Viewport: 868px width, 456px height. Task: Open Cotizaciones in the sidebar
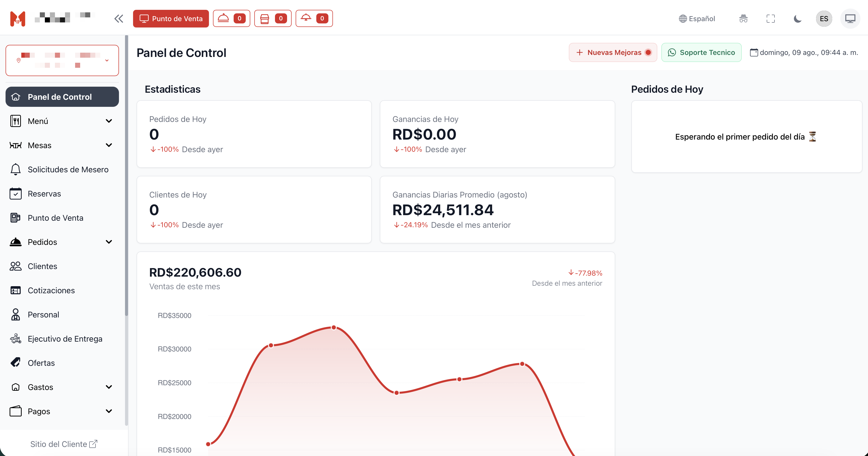[62, 290]
